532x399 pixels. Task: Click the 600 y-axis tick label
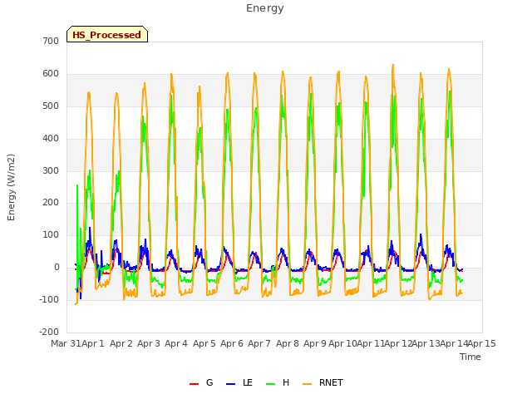51,74
